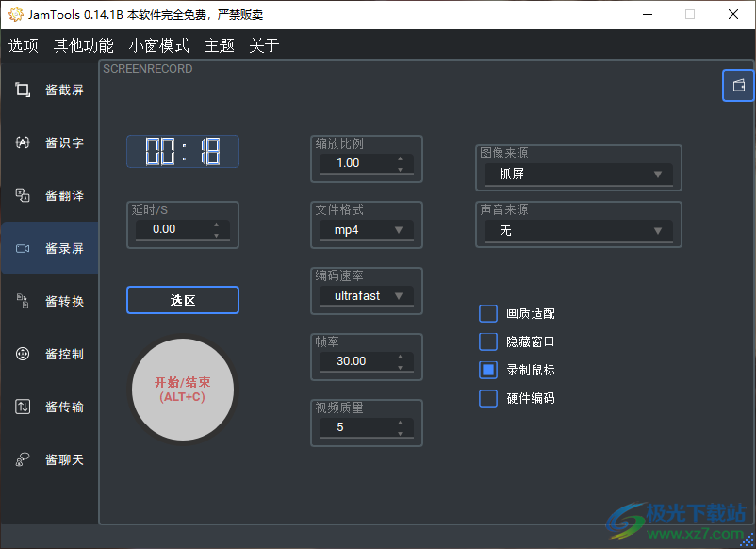The height and width of the screenshot is (549, 756).
Task: Click the 酱识字 sidebar label
Action: [x=64, y=142]
